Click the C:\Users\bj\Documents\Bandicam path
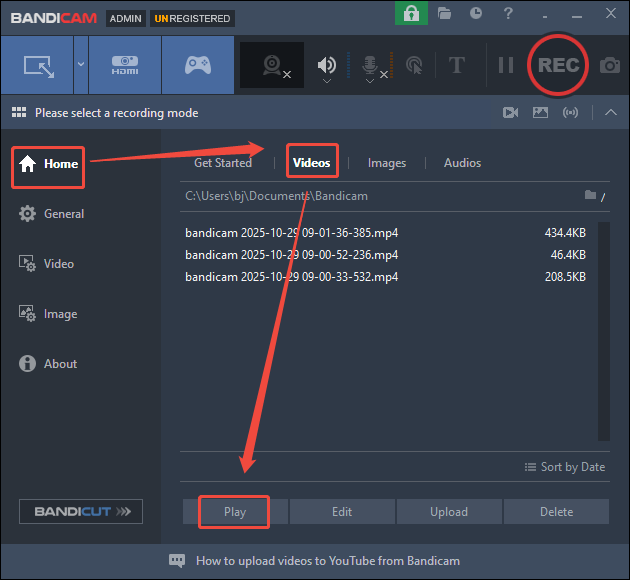 tap(276, 196)
